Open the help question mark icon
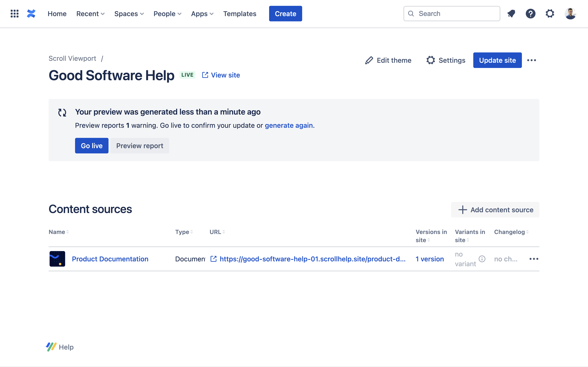The width and height of the screenshot is (588, 367). pyautogui.click(x=530, y=14)
